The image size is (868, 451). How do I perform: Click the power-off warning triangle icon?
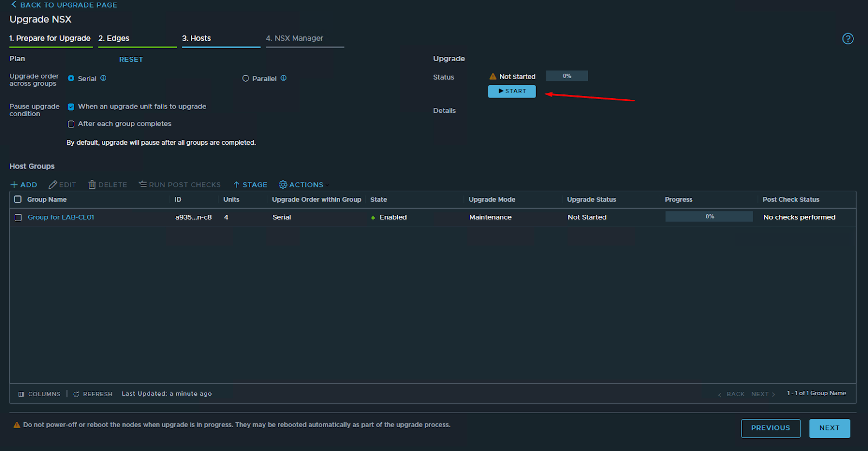[17, 425]
